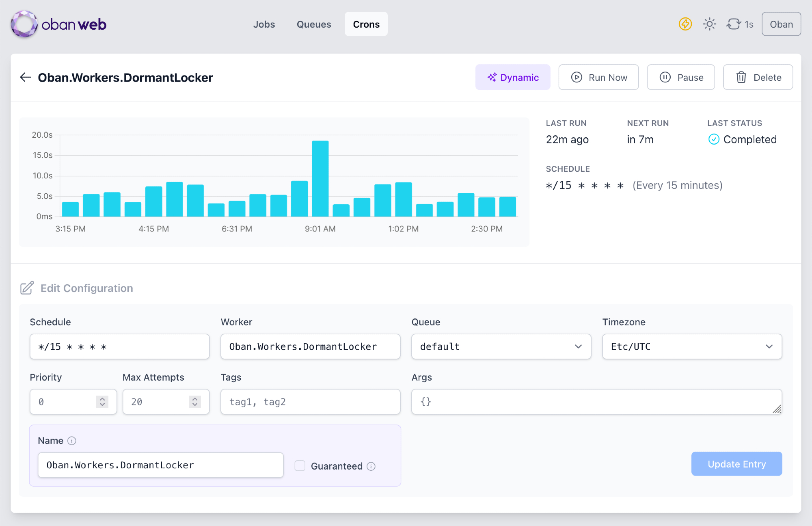This screenshot has height=526, width=812.
Task: Click the lightning bolt icon in header
Action: pyautogui.click(x=685, y=24)
